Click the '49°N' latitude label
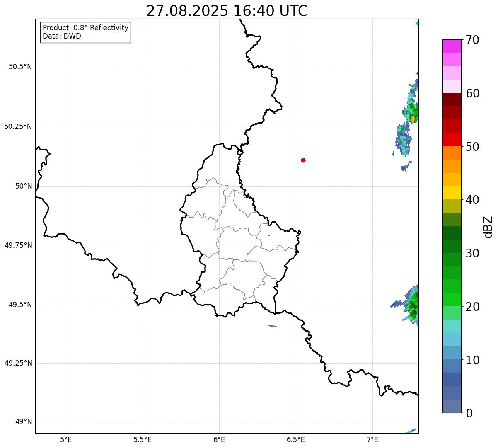This screenshot has height=448, width=498. (24, 421)
